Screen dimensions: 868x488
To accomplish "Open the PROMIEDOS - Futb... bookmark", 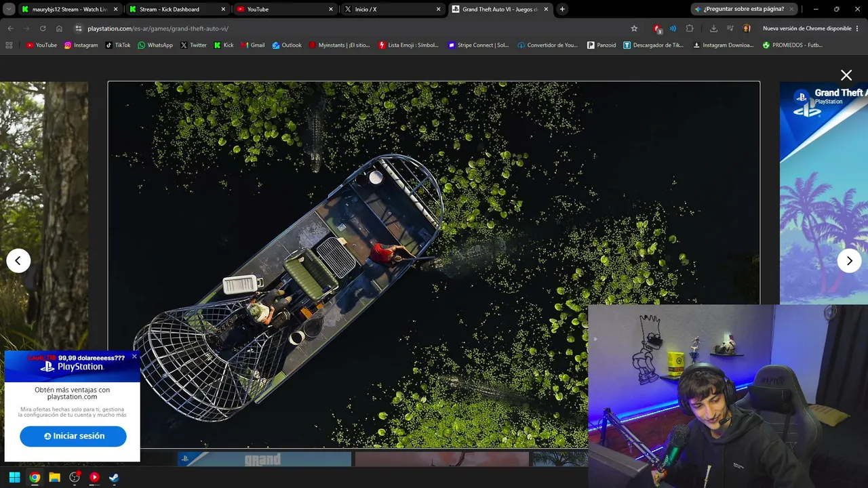I will point(792,45).
